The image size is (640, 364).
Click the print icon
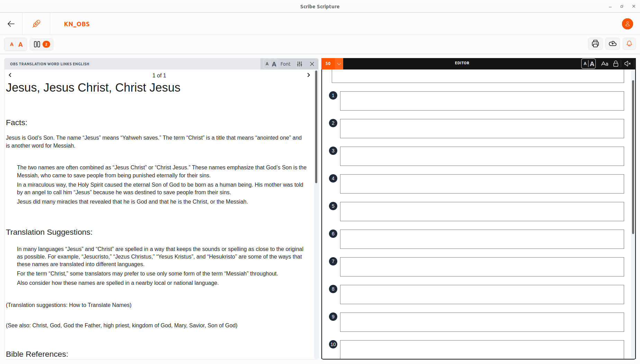click(x=595, y=44)
